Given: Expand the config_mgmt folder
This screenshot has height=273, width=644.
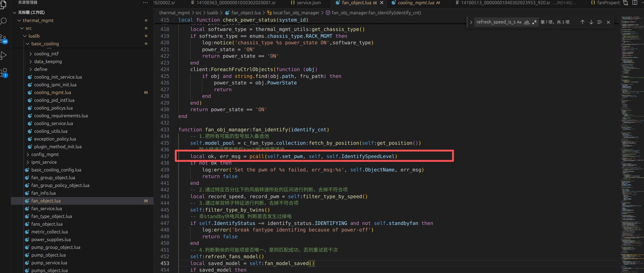Looking at the screenshot, I should point(45,154).
